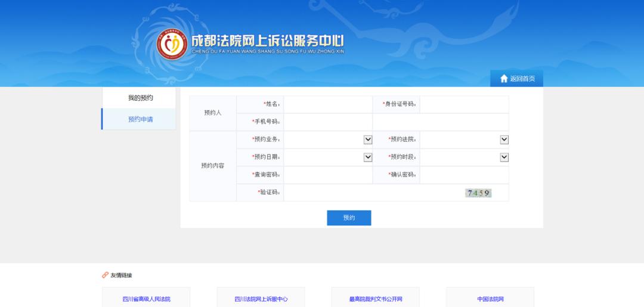This screenshot has width=644, height=307.
Task: Click the 身份证号码 input field
Action: point(464,104)
